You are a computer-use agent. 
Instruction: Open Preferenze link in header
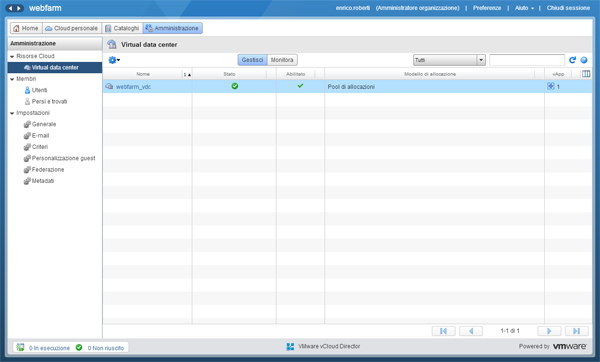487,8
